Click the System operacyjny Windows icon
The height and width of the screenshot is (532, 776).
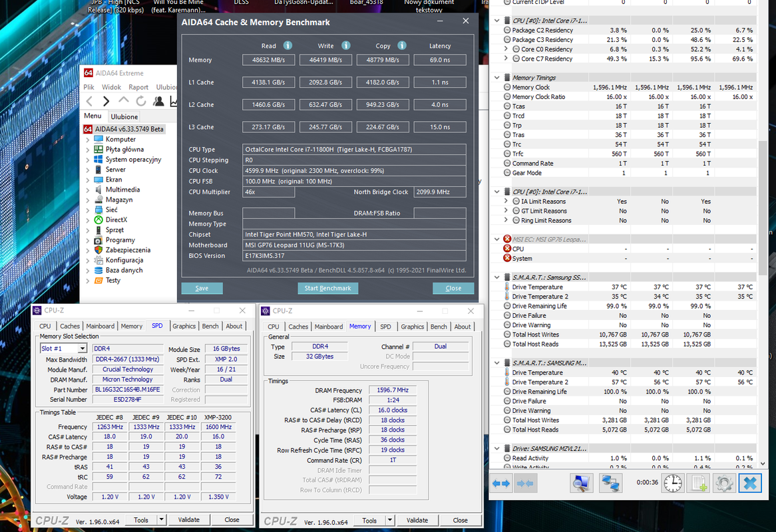[x=98, y=160]
